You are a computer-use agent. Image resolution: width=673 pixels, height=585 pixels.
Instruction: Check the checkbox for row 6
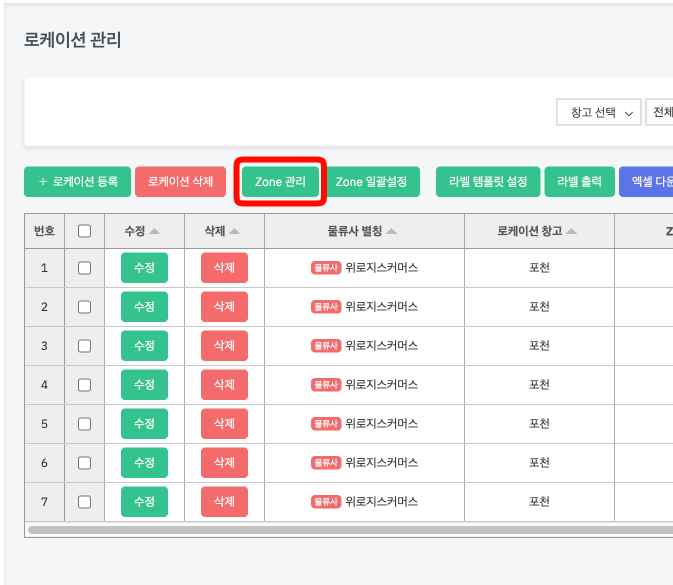pyautogui.click(x=85, y=463)
